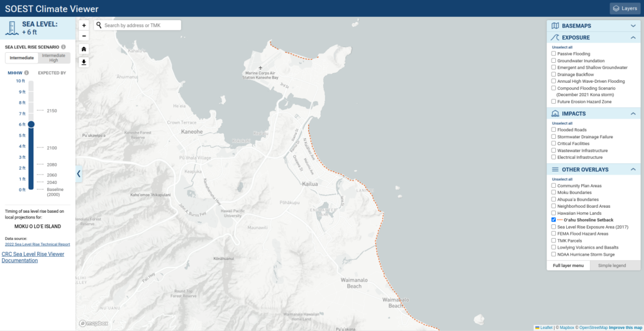Click the 6 ft sea level slider handle
644x331 pixels.
coord(31,124)
